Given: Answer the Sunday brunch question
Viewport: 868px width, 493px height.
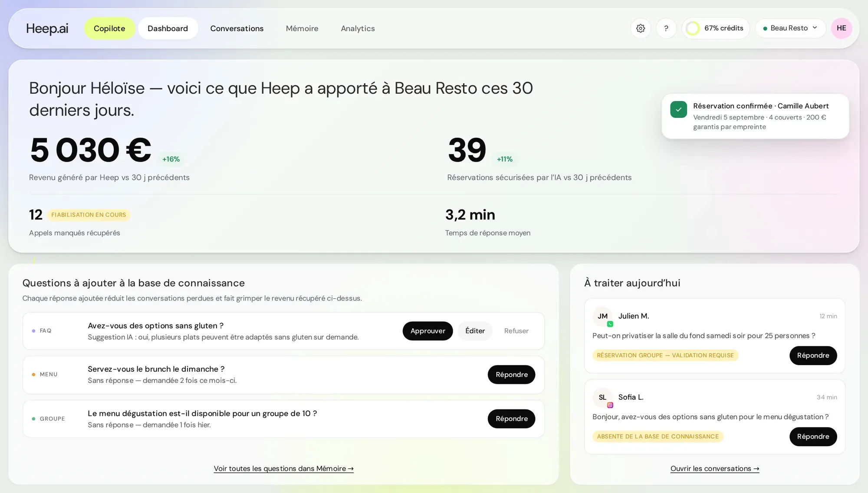Looking at the screenshot, I should (x=511, y=375).
